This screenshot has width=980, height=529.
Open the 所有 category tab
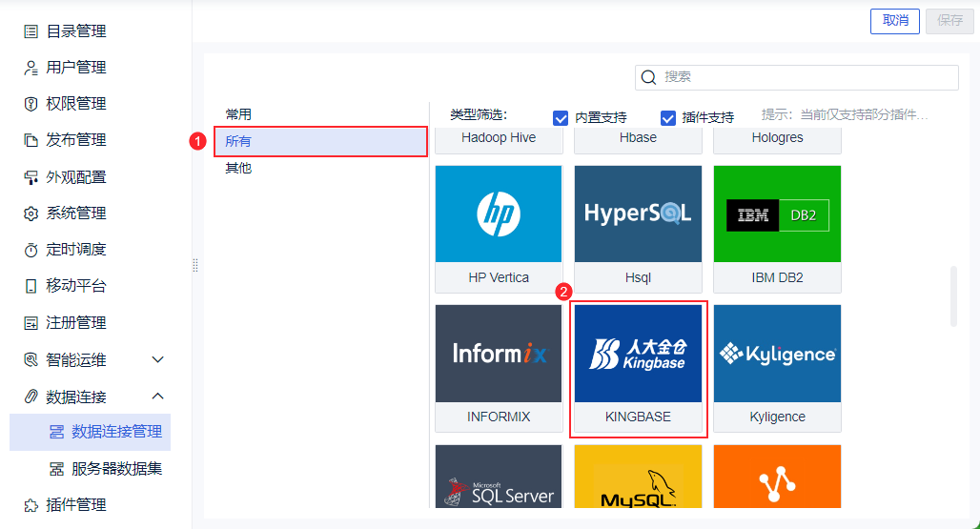click(x=320, y=141)
